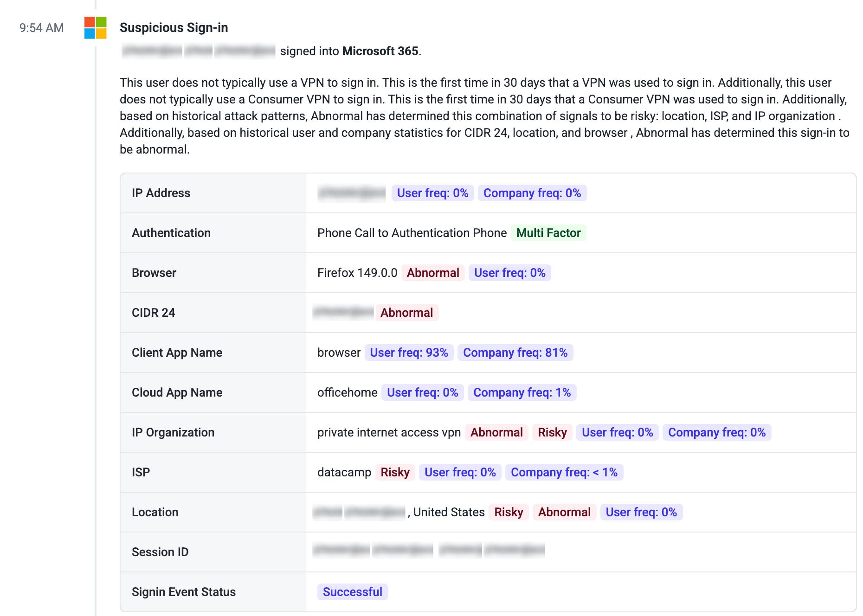
Task: Click the blurred user name before 'signed into'
Action: coord(199,51)
